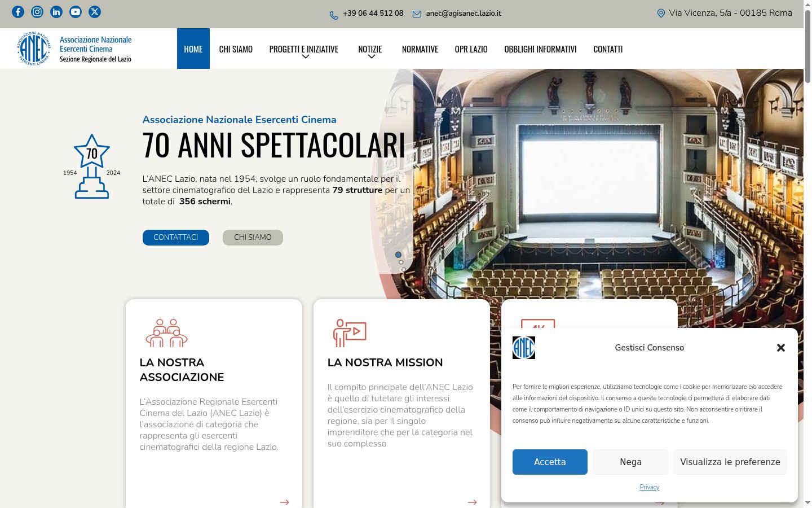
Task: Decline cookies with the Nega button
Action: point(630,462)
